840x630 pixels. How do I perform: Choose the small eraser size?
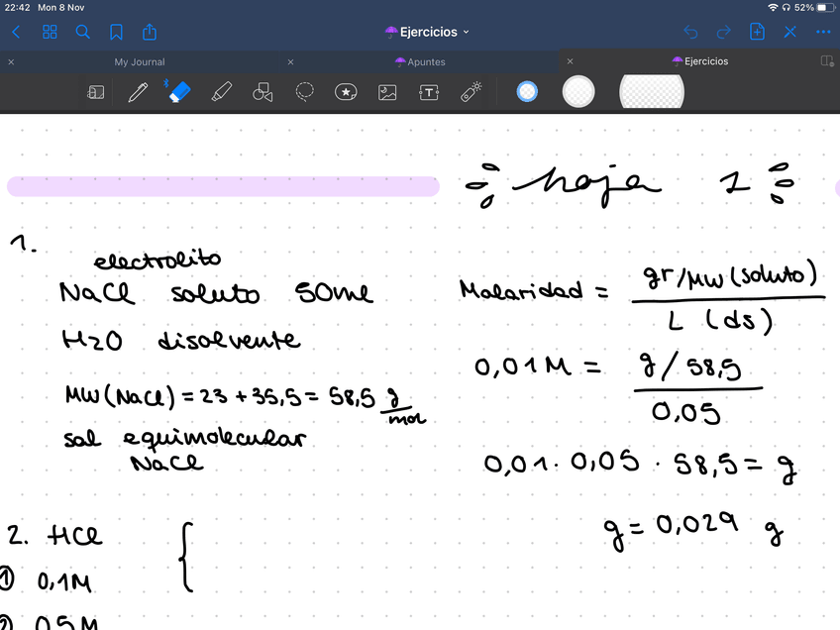[x=527, y=91]
